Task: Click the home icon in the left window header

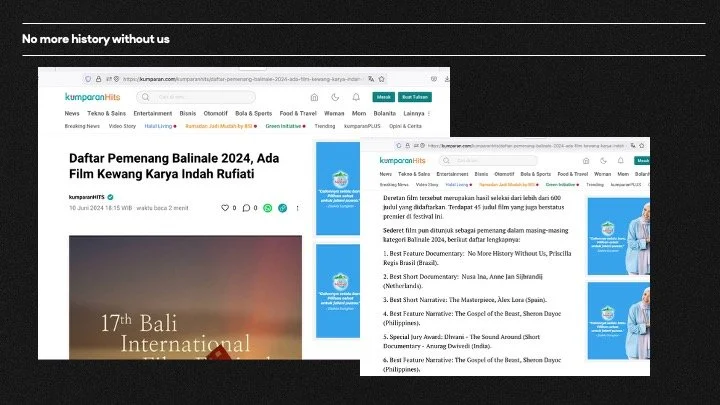Action: [314, 97]
